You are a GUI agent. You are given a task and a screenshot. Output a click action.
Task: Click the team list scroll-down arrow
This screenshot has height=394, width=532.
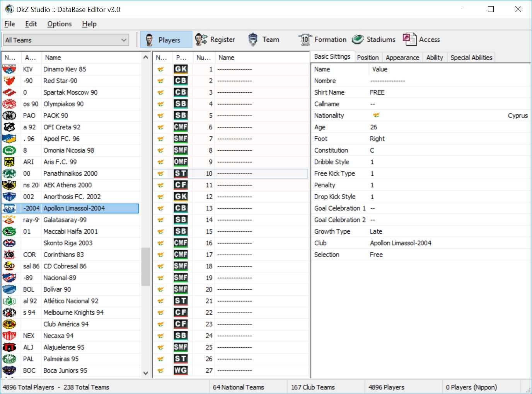point(145,373)
